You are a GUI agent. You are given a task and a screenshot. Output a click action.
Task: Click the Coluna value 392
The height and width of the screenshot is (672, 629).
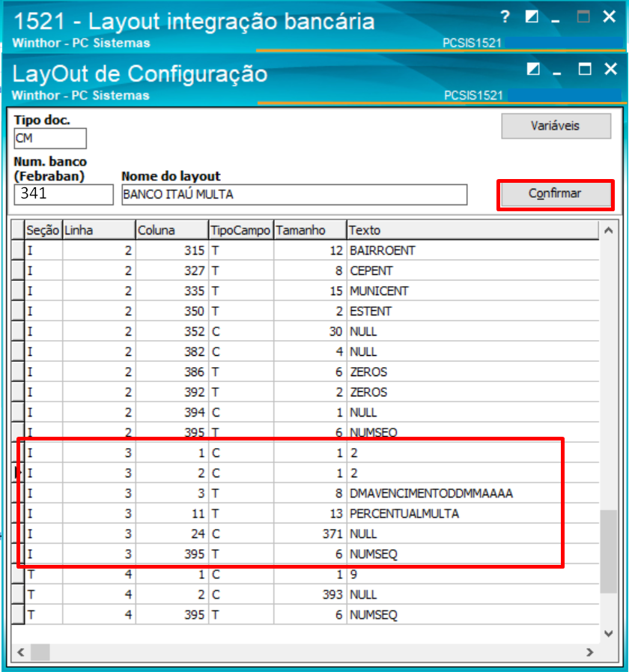point(172,392)
